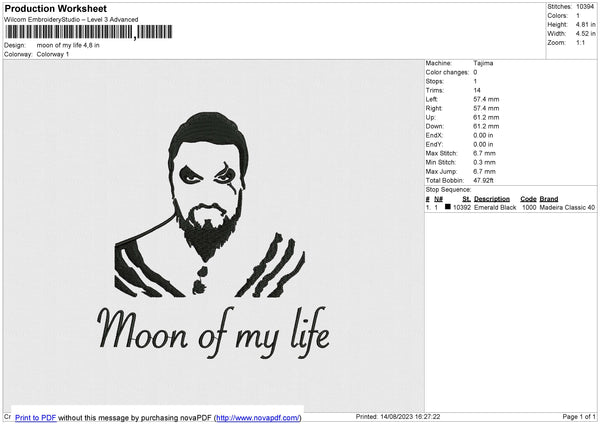600x424 pixels.
Task: Select the Width value 4.52 in
Action: pos(585,34)
